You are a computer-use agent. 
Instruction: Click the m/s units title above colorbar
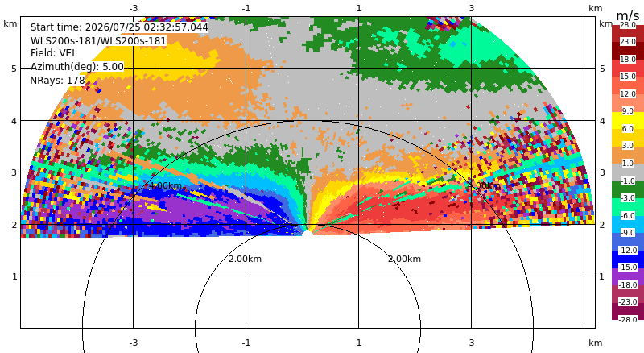(628, 15)
